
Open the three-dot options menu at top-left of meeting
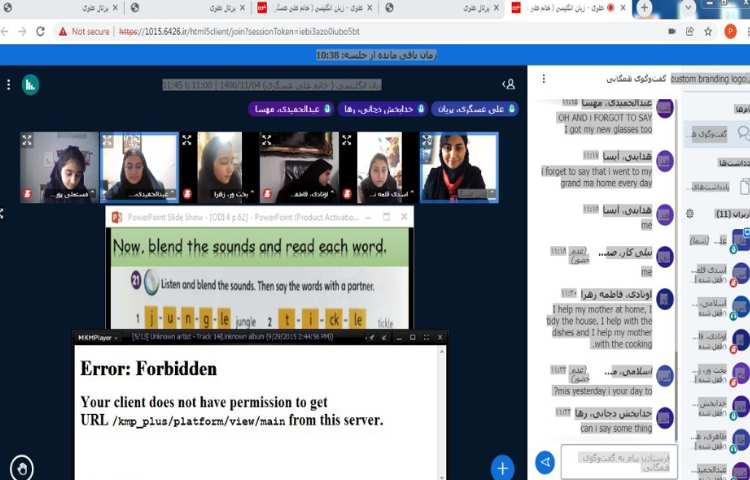(x=9, y=85)
